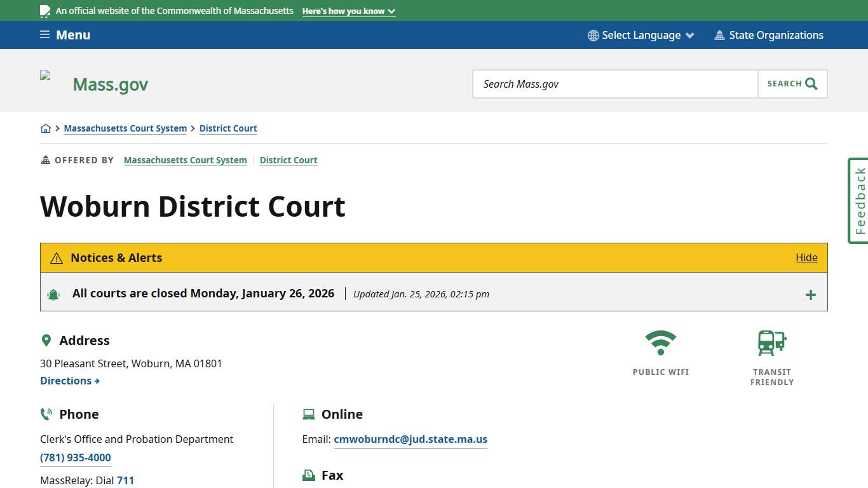Hide the Notices & Alerts banner

[x=806, y=257]
